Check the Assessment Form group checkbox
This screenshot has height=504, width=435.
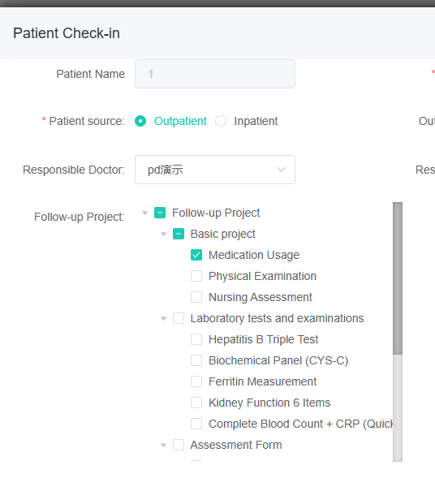click(x=179, y=445)
